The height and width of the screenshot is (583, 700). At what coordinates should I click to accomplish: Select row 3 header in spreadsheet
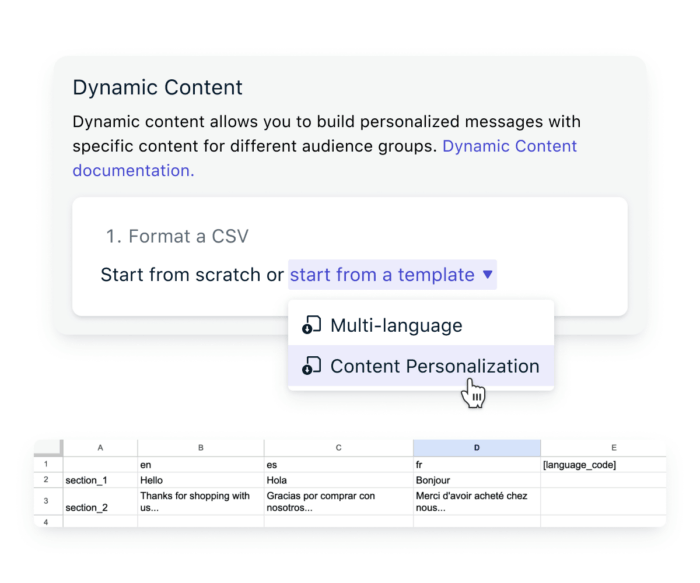coord(48,501)
